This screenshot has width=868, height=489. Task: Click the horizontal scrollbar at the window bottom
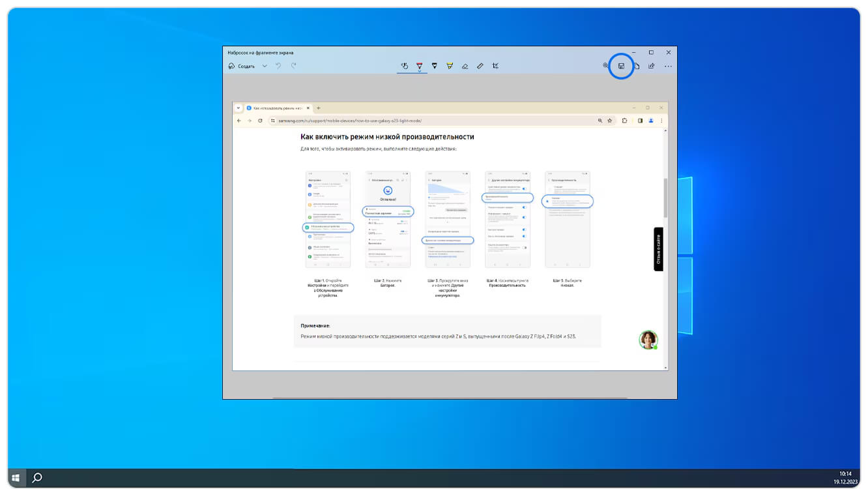pyautogui.click(x=450, y=398)
